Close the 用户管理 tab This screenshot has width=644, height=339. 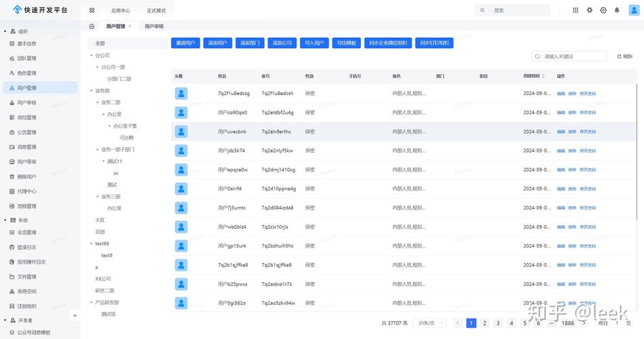pos(130,26)
